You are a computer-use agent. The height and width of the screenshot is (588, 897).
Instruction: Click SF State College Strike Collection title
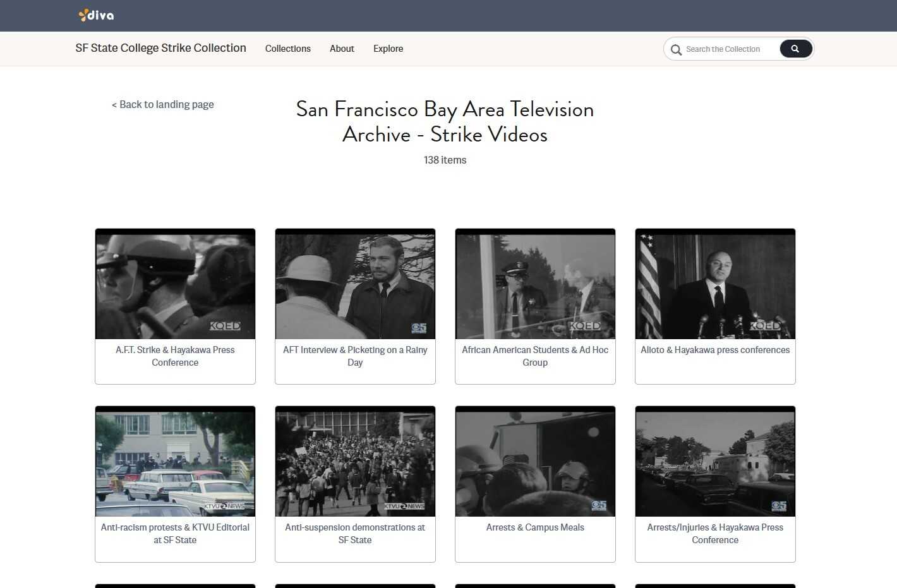point(160,48)
